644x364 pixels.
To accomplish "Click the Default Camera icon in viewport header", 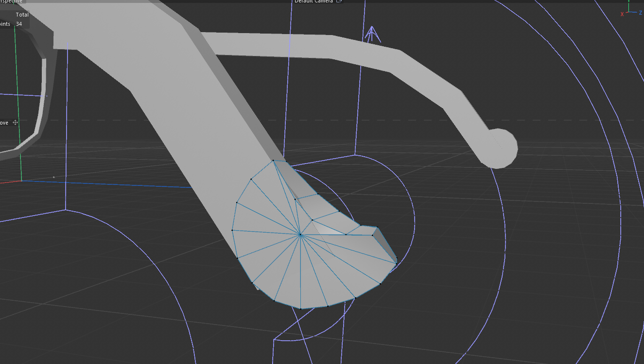I will [339, 1].
